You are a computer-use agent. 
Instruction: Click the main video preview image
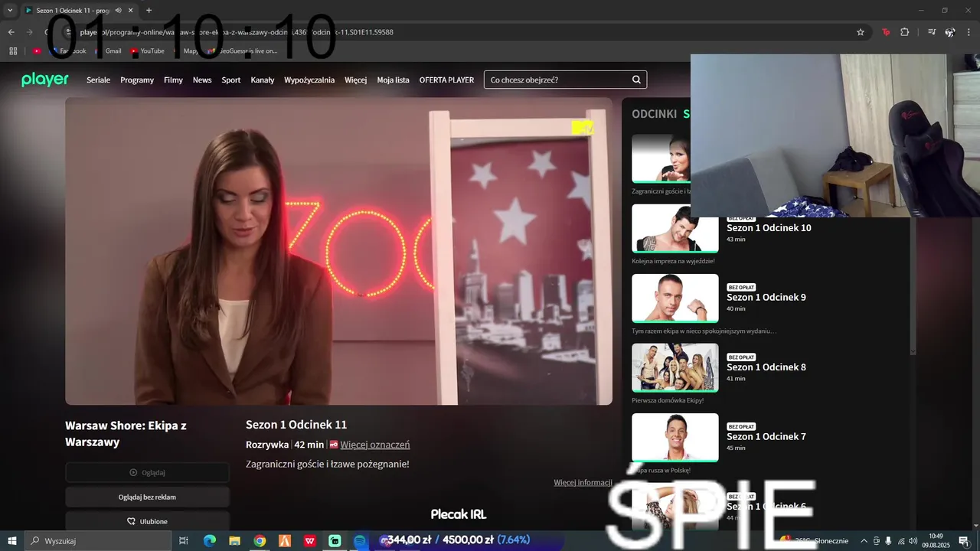click(x=338, y=251)
